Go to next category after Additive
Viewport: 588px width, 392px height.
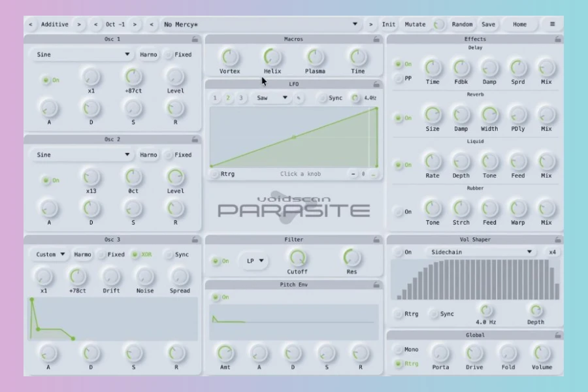click(79, 24)
